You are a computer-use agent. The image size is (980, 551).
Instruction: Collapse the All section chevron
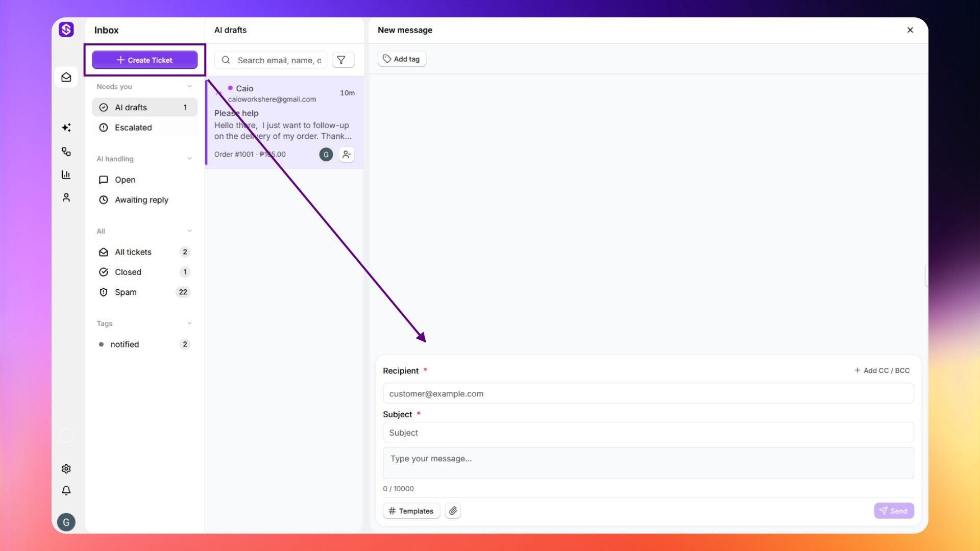[x=190, y=231]
